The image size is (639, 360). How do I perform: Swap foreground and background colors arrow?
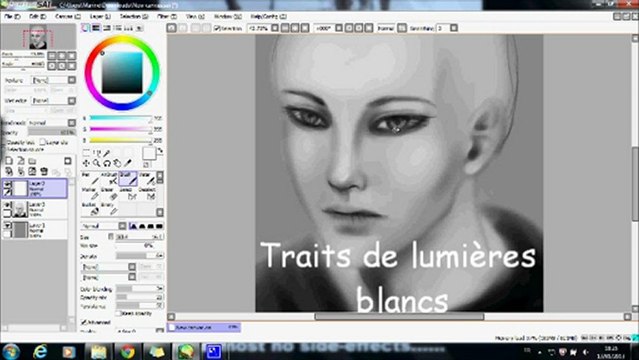160,150
